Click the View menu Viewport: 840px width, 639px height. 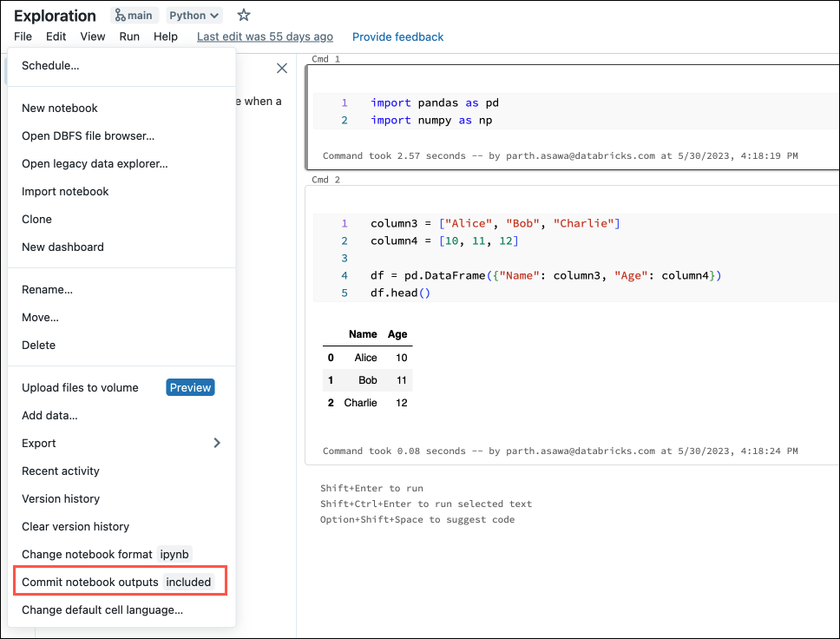pyautogui.click(x=92, y=36)
